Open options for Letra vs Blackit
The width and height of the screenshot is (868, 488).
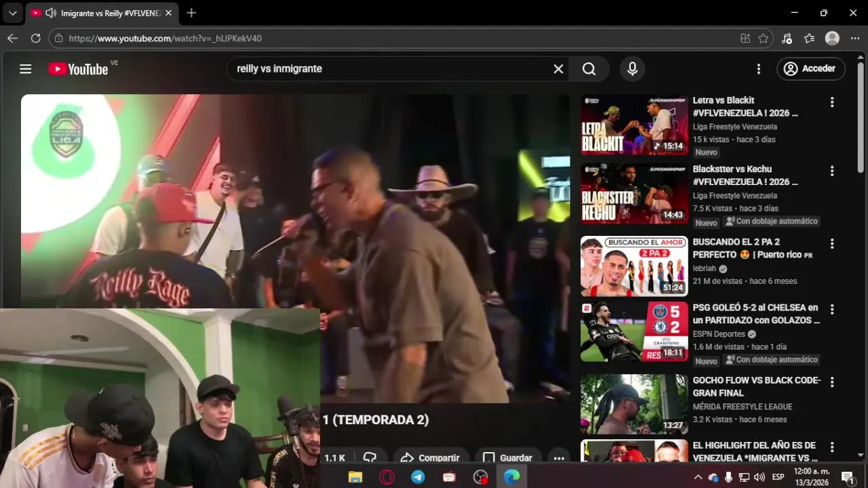(832, 102)
